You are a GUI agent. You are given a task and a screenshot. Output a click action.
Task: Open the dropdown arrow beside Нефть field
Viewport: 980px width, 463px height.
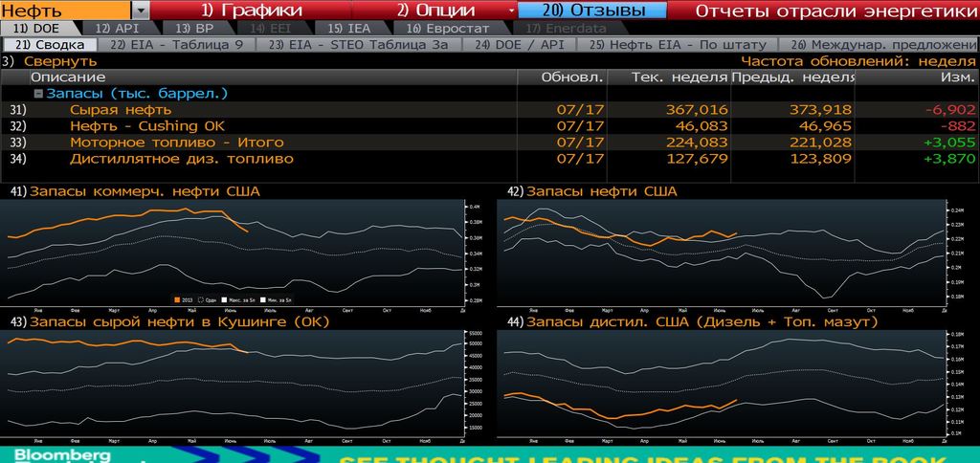pyautogui.click(x=142, y=11)
